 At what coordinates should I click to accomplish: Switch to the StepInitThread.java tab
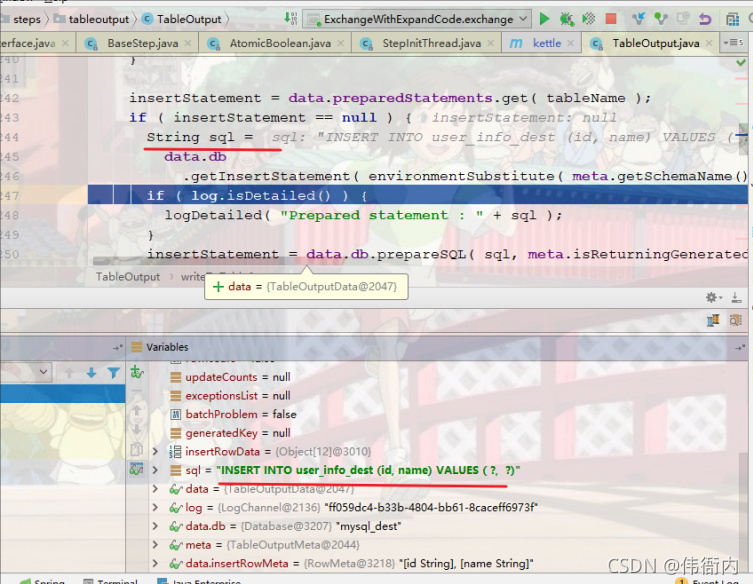(x=426, y=43)
